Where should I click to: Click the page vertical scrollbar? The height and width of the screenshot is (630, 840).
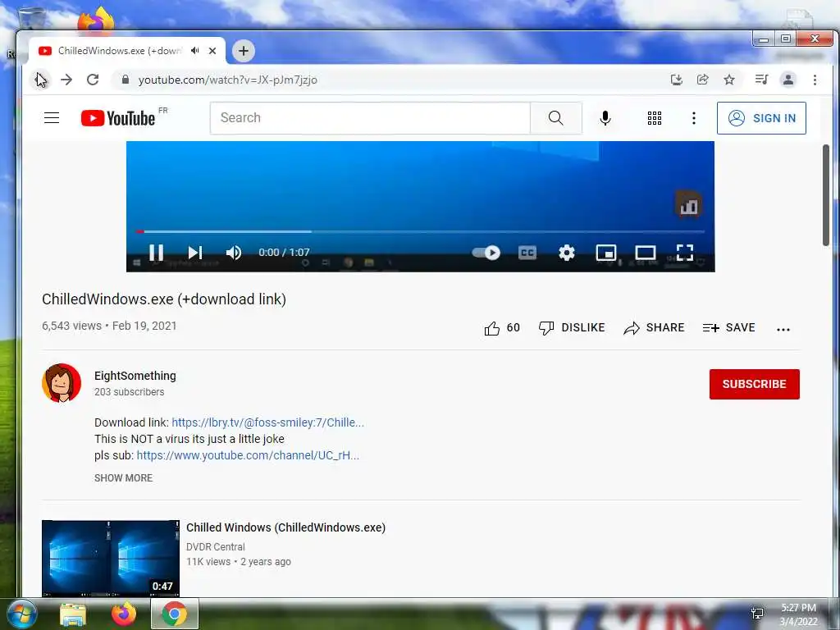click(827, 195)
